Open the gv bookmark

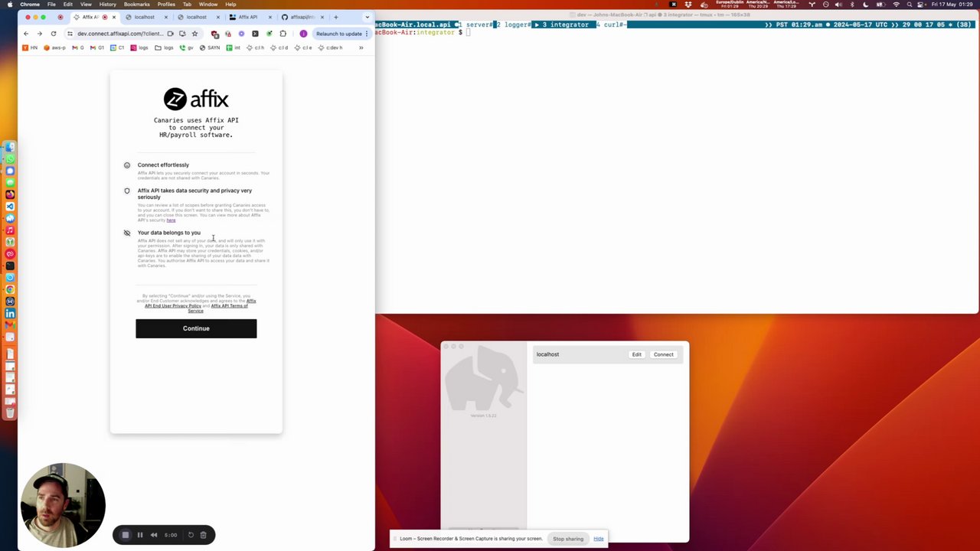186,47
